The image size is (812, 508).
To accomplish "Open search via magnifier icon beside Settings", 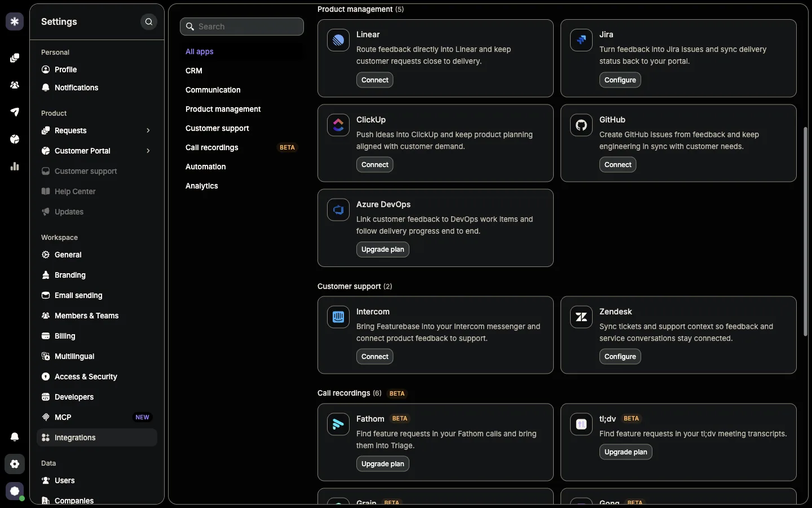I will click(x=149, y=22).
